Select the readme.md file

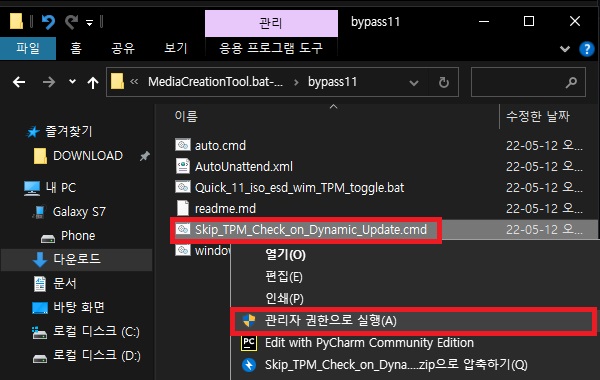[225, 209]
